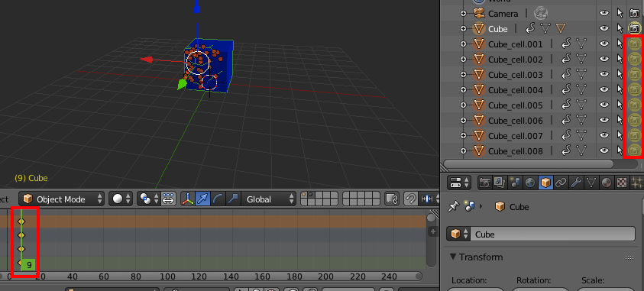Image resolution: width=644 pixels, height=291 pixels.
Task: Open the Constraints tab (chain link icon)
Action: 561,183
